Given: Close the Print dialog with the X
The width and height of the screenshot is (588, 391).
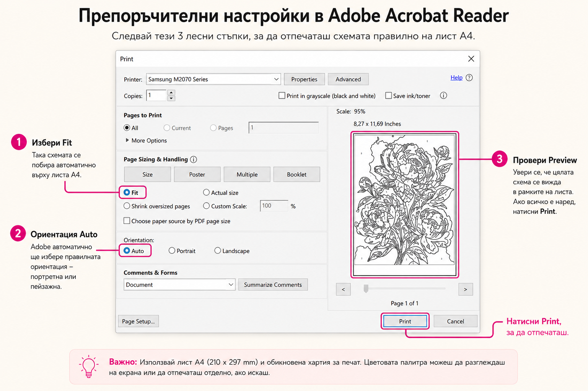Looking at the screenshot, I should (x=471, y=59).
